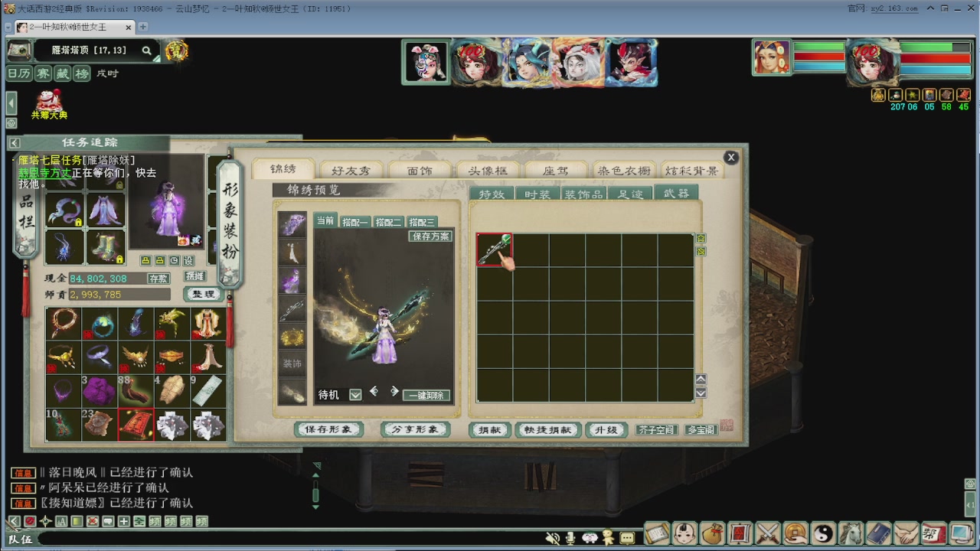The width and height of the screenshot is (980, 551).
Task: Click the yin-yang icon in bottom toolbar
Action: click(x=823, y=533)
